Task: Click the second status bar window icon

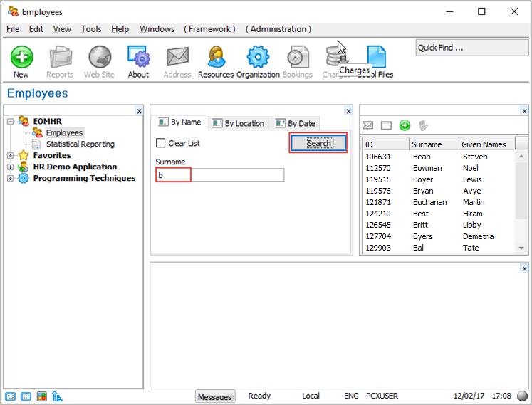Action: tap(26, 396)
